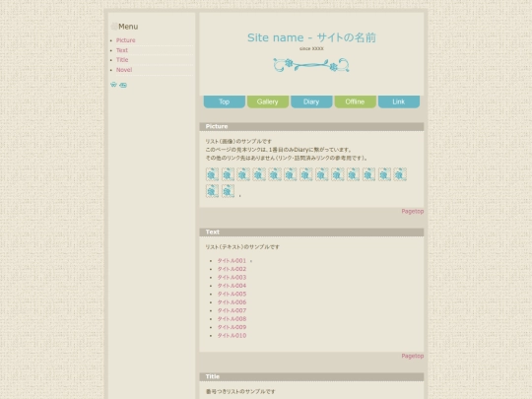Click the タイトル010 link
Image resolution: width=532 pixels, height=399 pixels.
pos(232,336)
